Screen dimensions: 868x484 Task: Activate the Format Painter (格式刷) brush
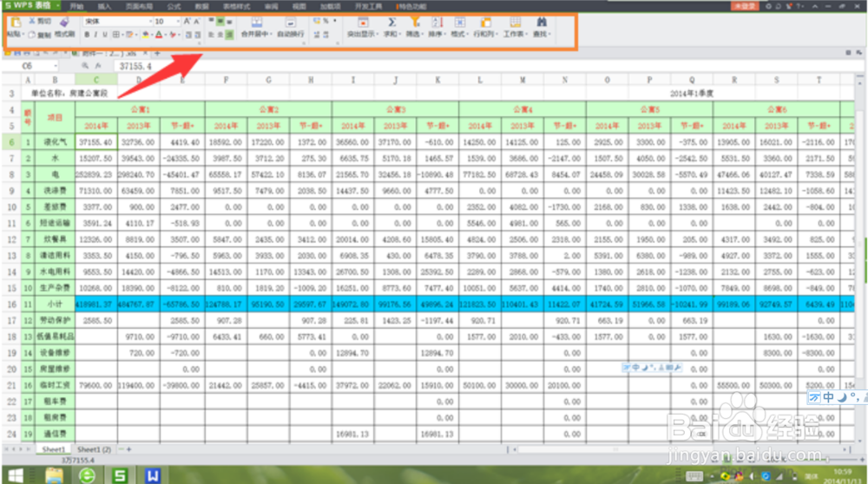tap(64, 23)
